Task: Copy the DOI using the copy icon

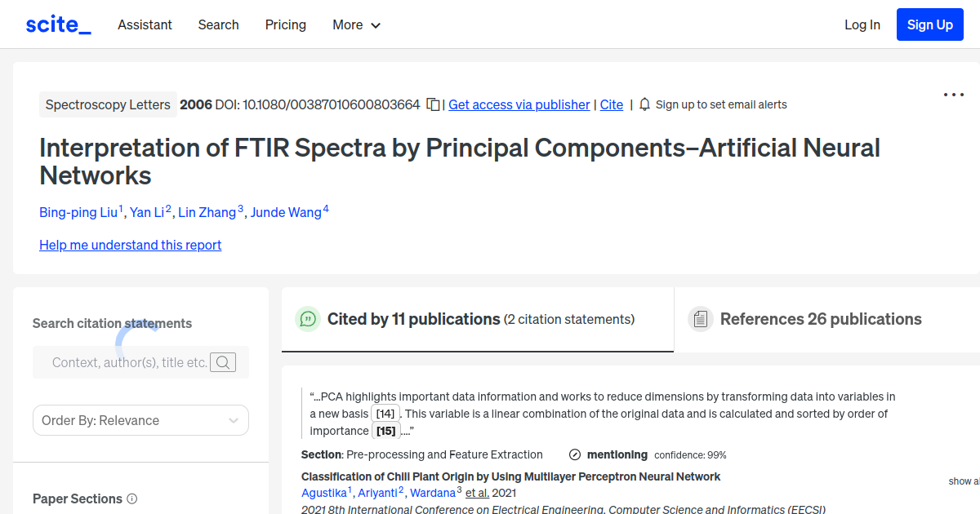Action: (x=433, y=104)
